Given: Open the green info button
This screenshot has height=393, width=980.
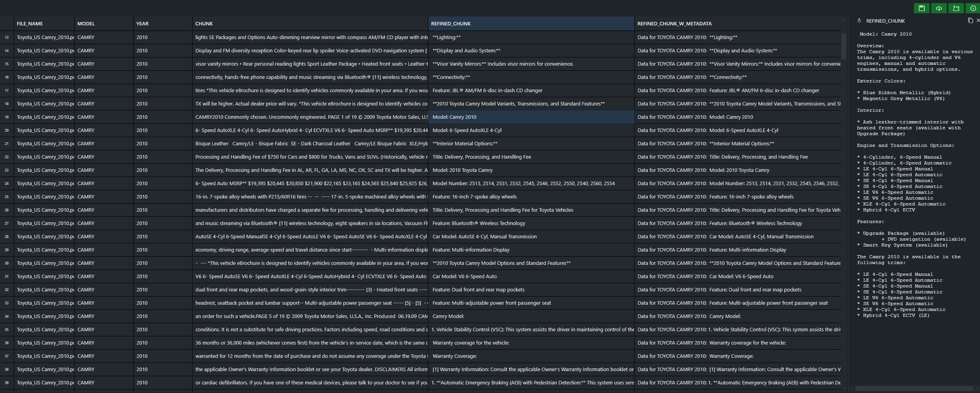Looking at the screenshot, I should [x=973, y=8].
